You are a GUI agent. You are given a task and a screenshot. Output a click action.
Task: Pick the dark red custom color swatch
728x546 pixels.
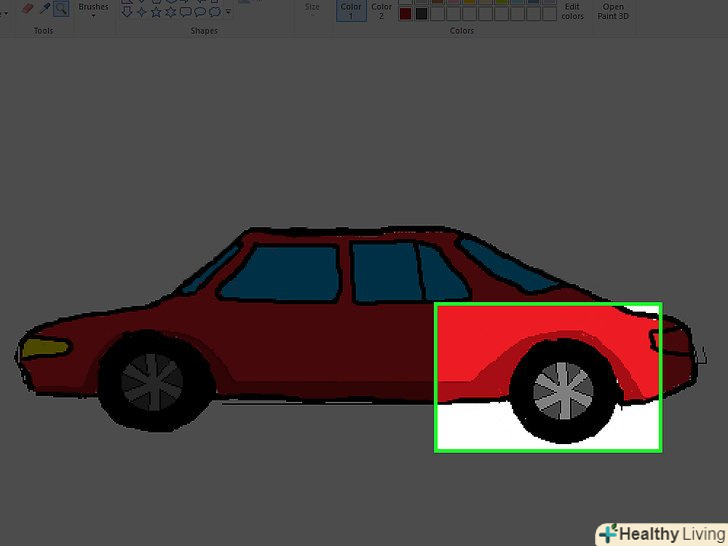(405, 14)
